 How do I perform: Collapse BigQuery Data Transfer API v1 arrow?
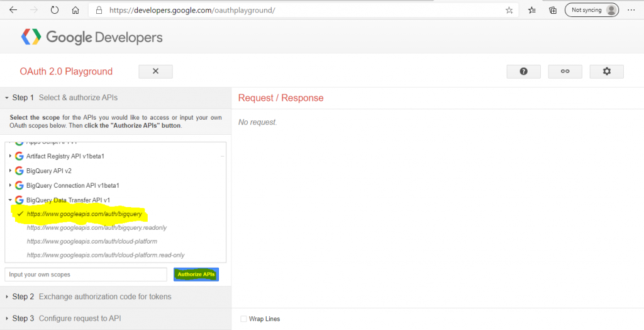coord(10,200)
